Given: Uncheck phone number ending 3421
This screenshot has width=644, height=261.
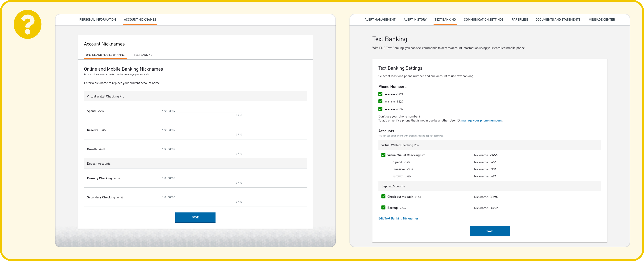Looking at the screenshot, I should (380, 94).
